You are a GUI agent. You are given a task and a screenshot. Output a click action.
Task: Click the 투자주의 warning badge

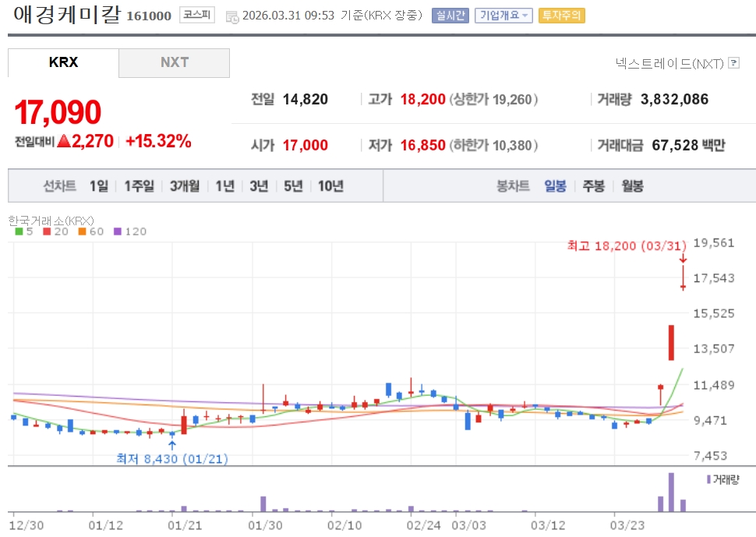561,16
